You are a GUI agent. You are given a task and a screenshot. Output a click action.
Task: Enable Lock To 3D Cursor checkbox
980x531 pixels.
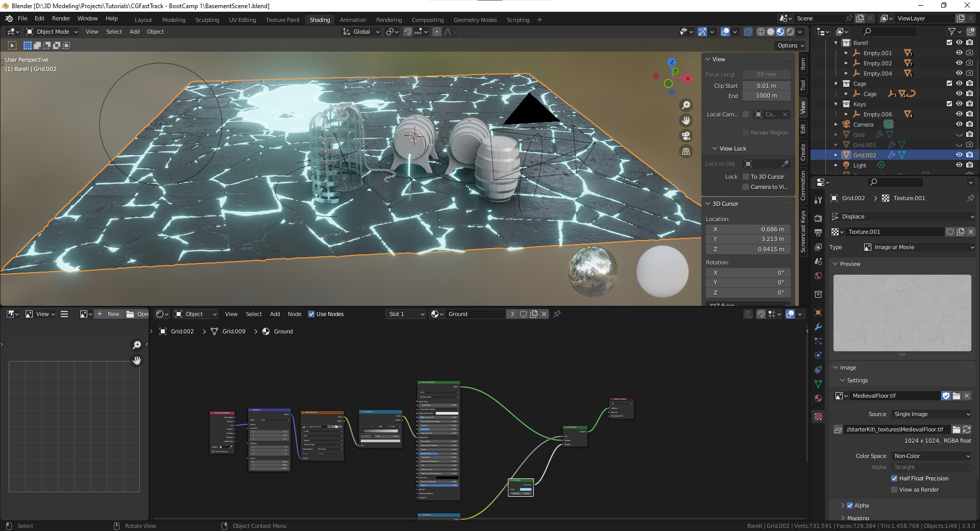pyautogui.click(x=746, y=177)
